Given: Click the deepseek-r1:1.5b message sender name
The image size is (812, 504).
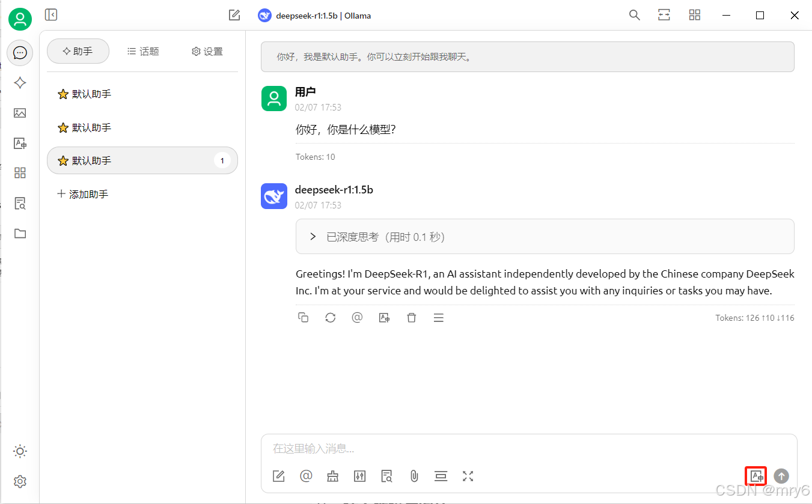Looking at the screenshot, I should pyautogui.click(x=334, y=190).
